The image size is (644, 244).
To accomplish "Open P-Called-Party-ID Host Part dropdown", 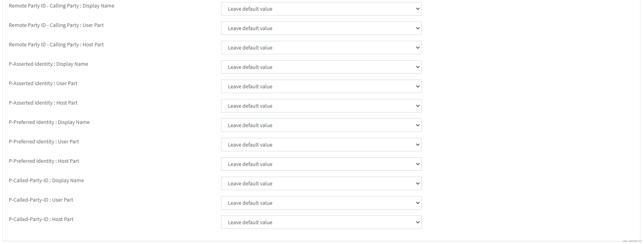I will [x=321, y=222].
